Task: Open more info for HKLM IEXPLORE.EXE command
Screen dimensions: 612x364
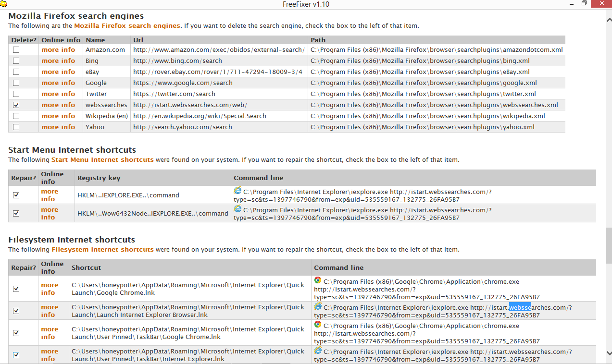Action: pos(50,195)
